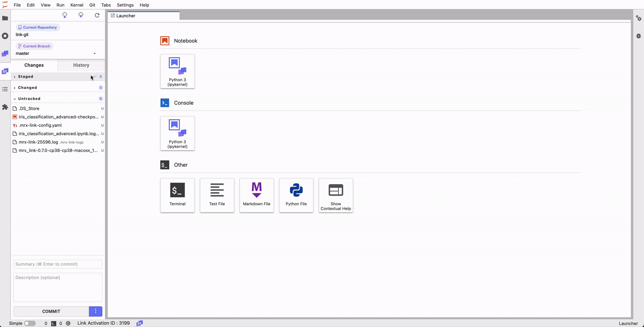Open the Help menu

[x=144, y=5]
